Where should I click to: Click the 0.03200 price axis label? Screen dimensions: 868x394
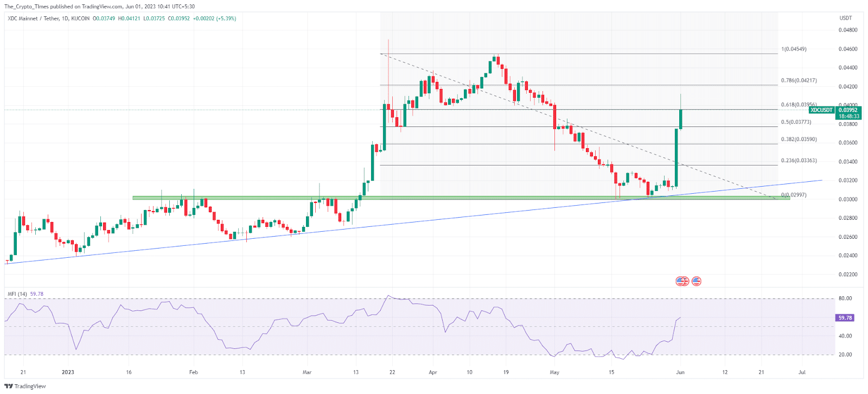[x=848, y=181]
